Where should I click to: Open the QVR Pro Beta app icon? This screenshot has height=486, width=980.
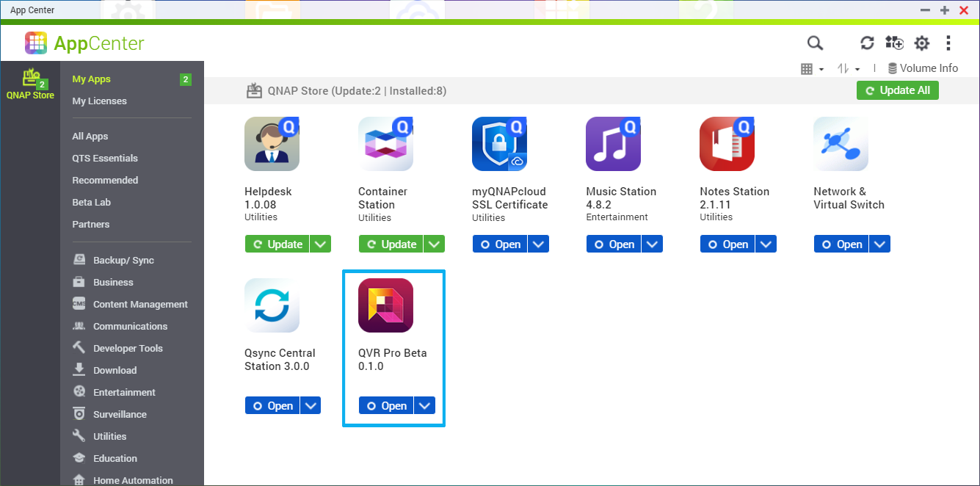point(385,305)
